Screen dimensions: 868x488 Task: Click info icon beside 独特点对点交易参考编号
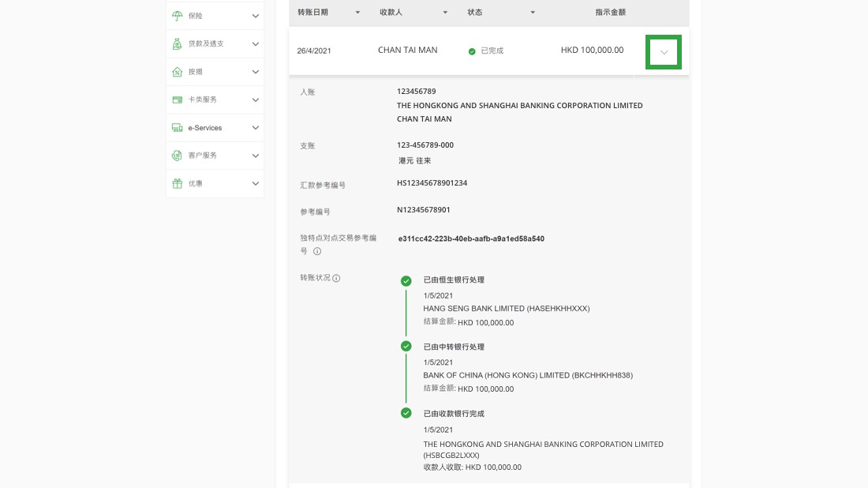(x=317, y=251)
